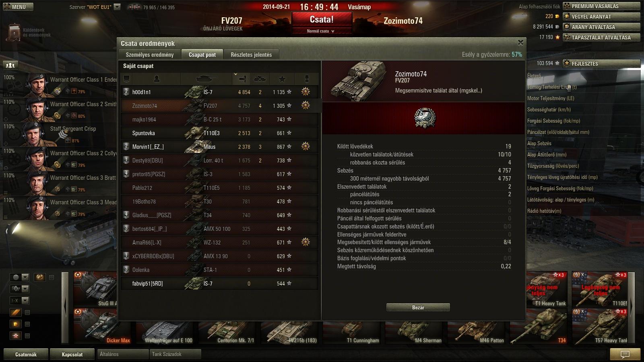Click the platoon members icon above crew list
This screenshot has width=644, height=362.
click(x=10, y=65)
